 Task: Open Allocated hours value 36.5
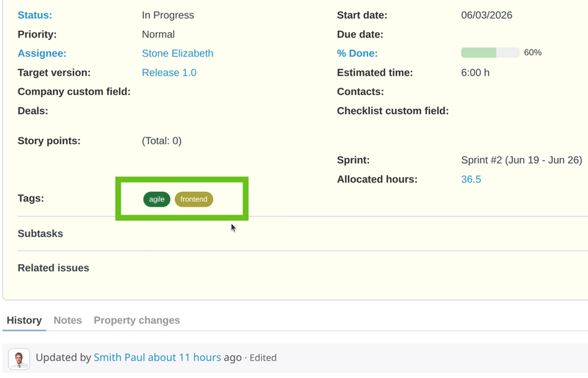point(471,179)
